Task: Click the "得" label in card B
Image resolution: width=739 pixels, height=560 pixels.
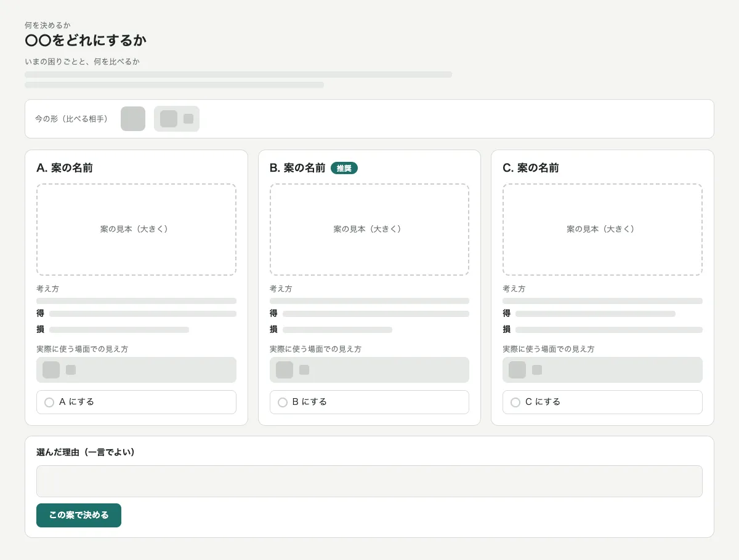Action: point(273,314)
